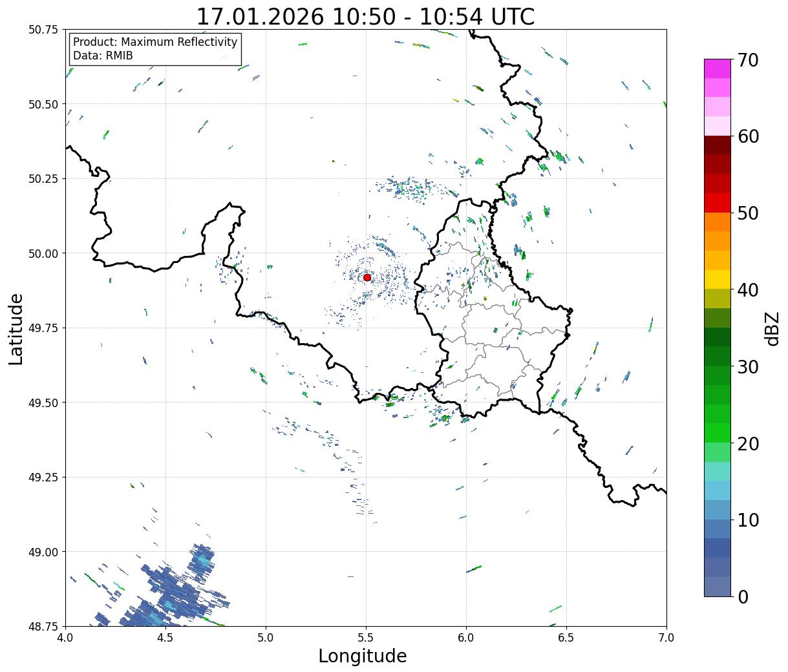Click the latitude tick label 49.00

pos(43,552)
